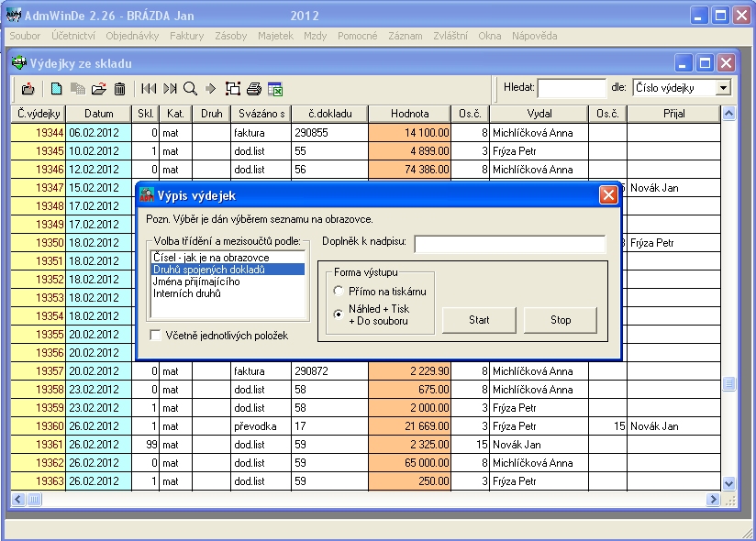Open Pomocné menu
Screen dimensions: 756x541
[357, 36]
